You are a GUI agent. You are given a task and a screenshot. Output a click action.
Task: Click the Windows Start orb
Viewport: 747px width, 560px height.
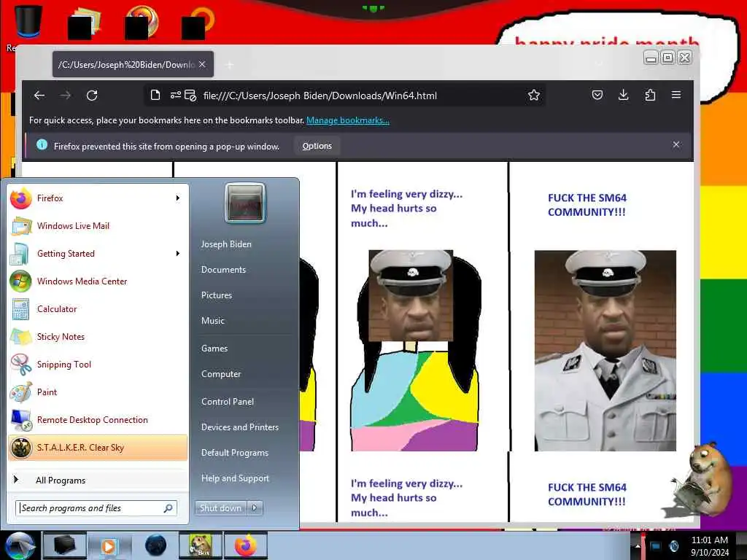[18, 545]
